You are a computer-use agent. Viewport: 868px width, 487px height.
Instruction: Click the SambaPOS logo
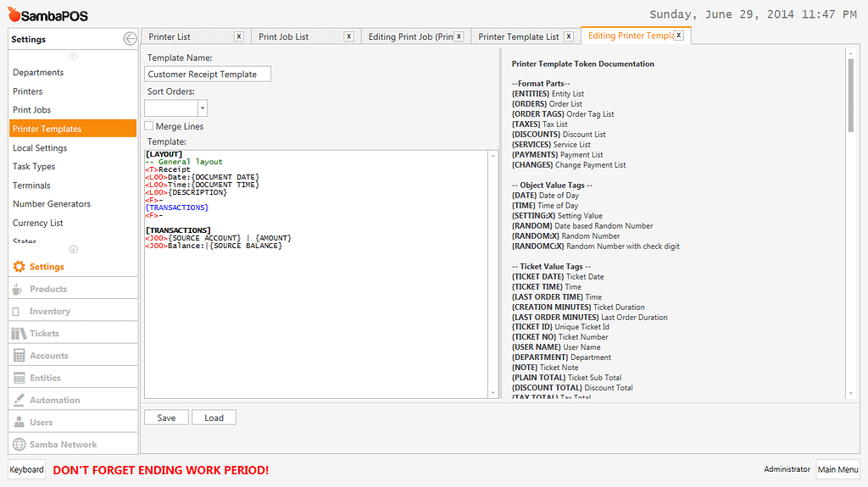(47, 15)
